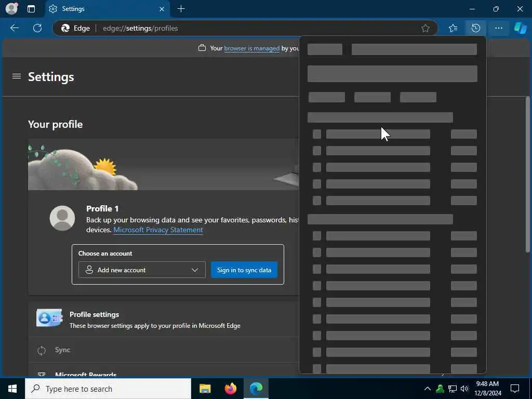Close the Settings tab
Screen dimensions: 532x399
pos(162,9)
